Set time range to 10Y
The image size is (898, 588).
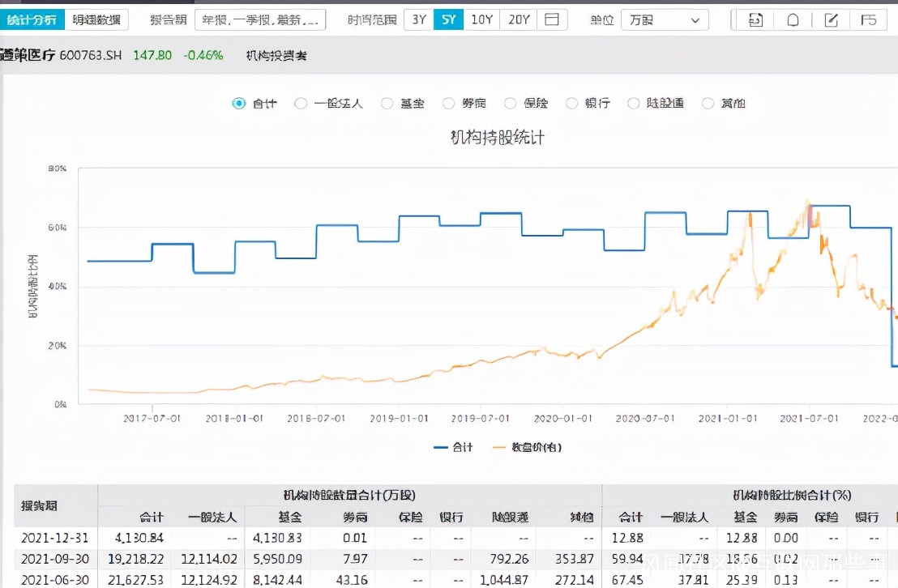[x=481, y=19]
